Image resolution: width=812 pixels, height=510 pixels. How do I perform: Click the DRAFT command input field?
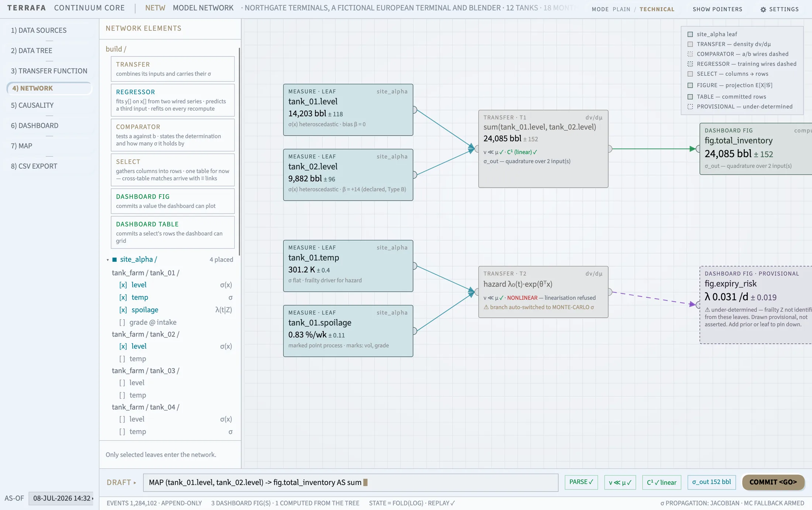[x=351, y=482]
